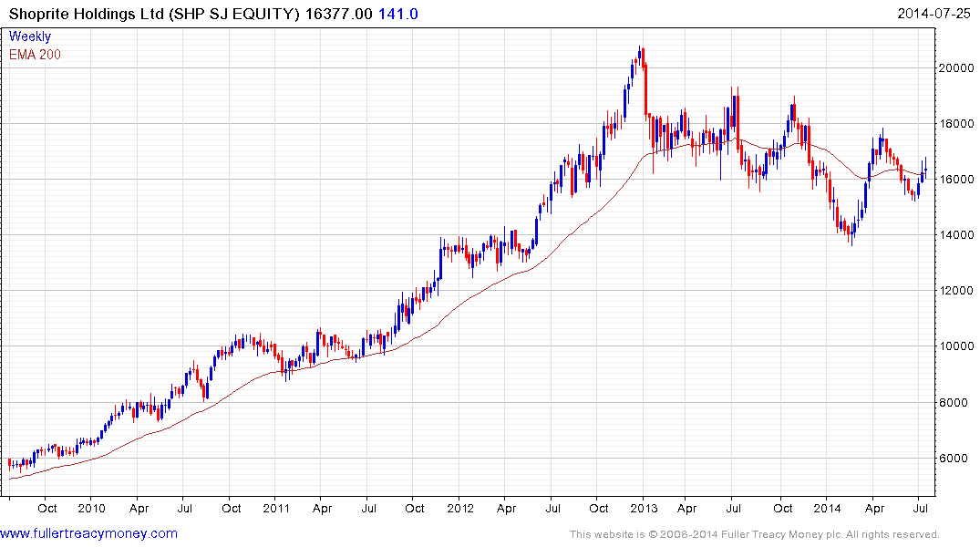Click the 'Weekly' legend label

[30, 36]
